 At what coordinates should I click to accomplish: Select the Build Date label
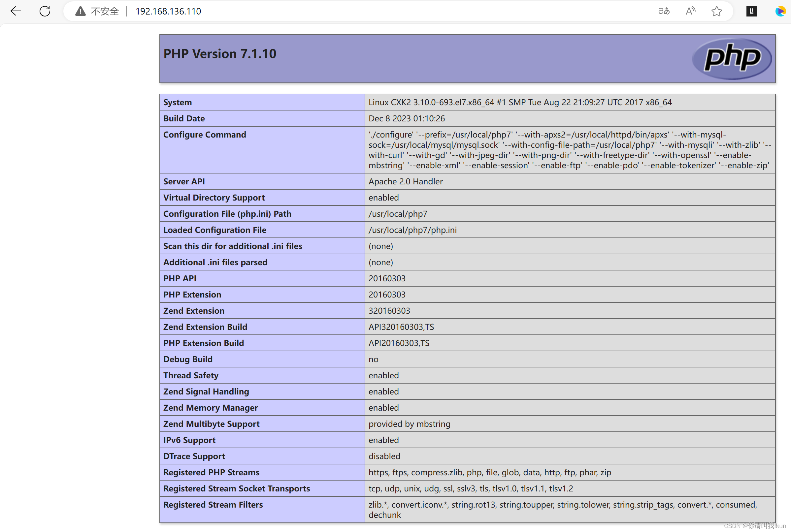point(184,118)
